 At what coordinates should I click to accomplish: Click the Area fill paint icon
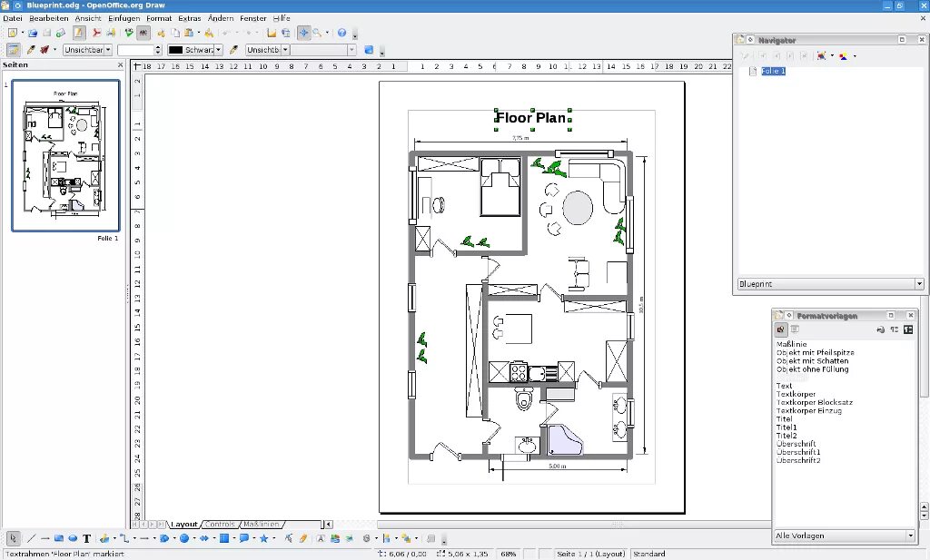(233, 50)
